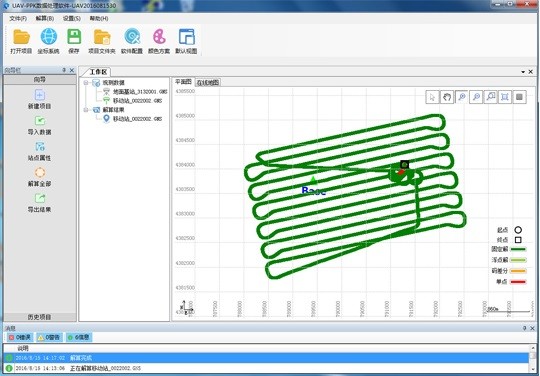Select the zoom window magnifier tool
This screenshot has width=540, height=376.
[490, 97]
